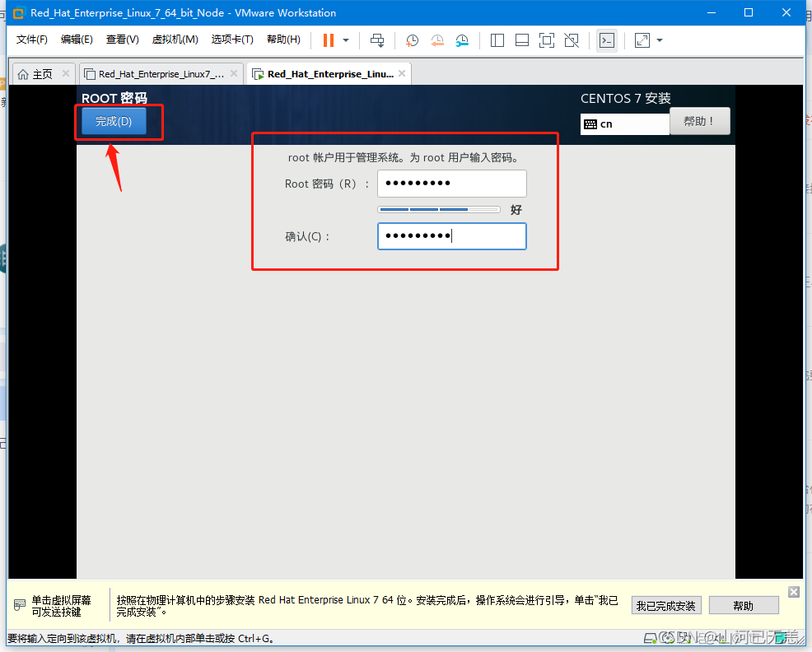Enter full screen mode icon
The width and height of the screenshot is (812, 652).
pyautogui.click(x=547, y=40)
